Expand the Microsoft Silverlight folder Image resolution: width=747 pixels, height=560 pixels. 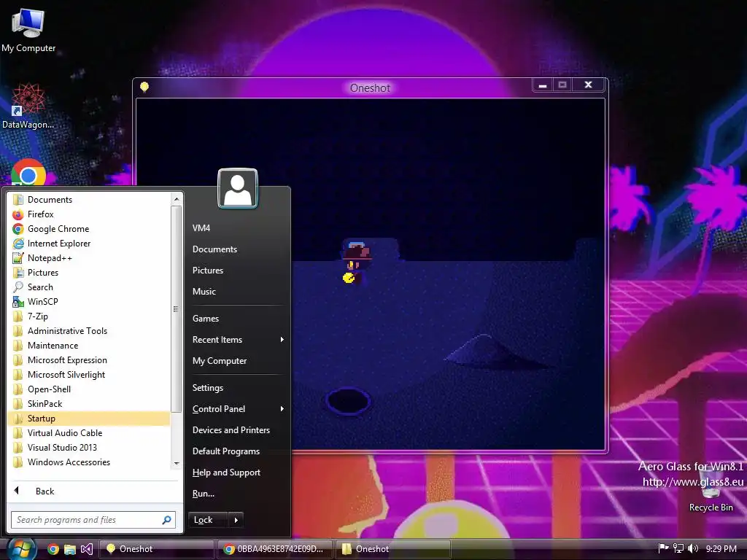point(59,375)
